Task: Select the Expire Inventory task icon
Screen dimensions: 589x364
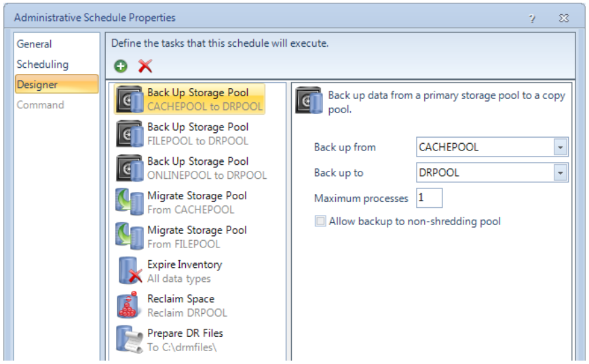Action: (x=130, y=271)
